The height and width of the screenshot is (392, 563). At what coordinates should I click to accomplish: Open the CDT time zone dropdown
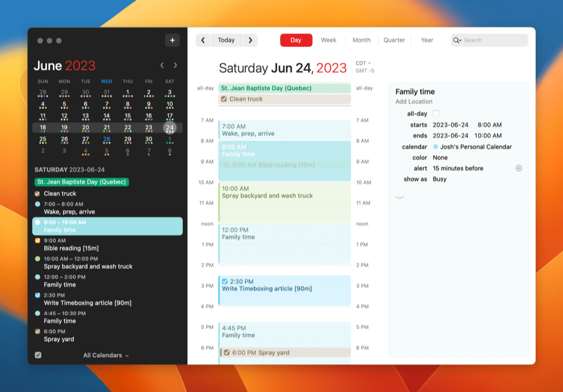click(363, 63)
